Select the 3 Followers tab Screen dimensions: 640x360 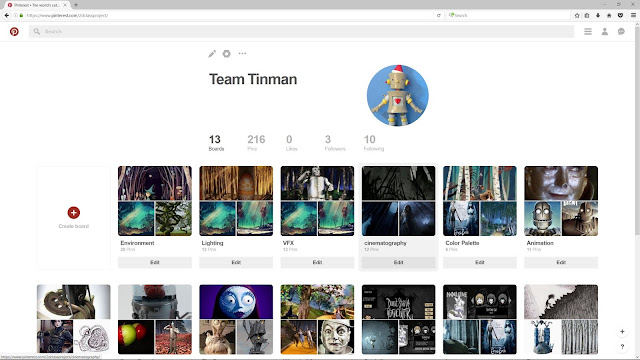point(335,143)
